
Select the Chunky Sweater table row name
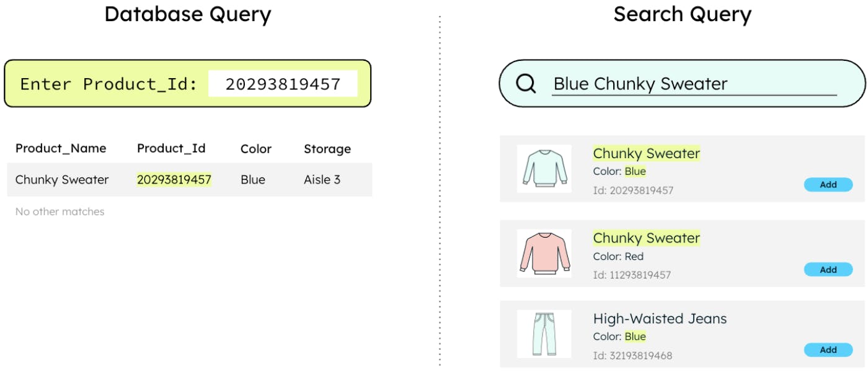pos(62,180)
